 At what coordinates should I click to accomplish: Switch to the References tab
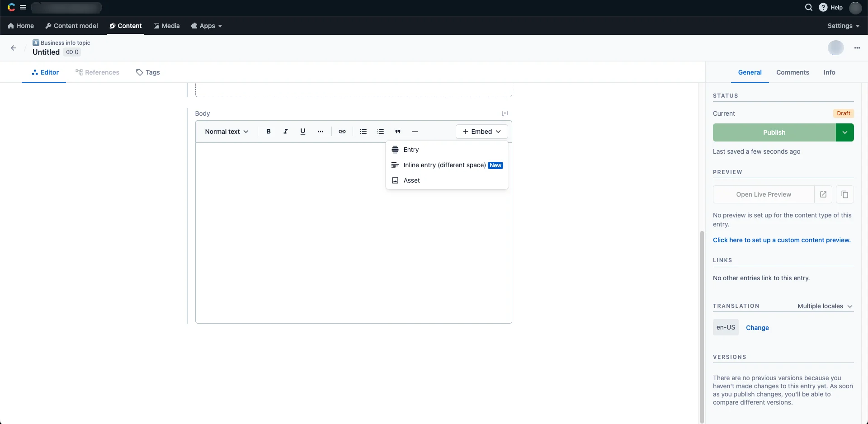(97, 72)
